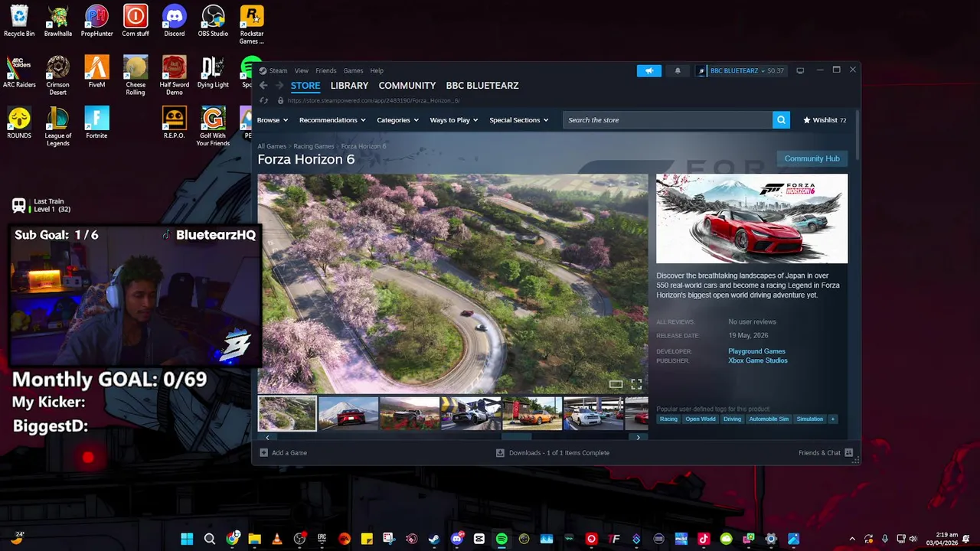Screen dimensions: 980x551
Task: Click the Steam back navigation arrow
Action: 263,86
